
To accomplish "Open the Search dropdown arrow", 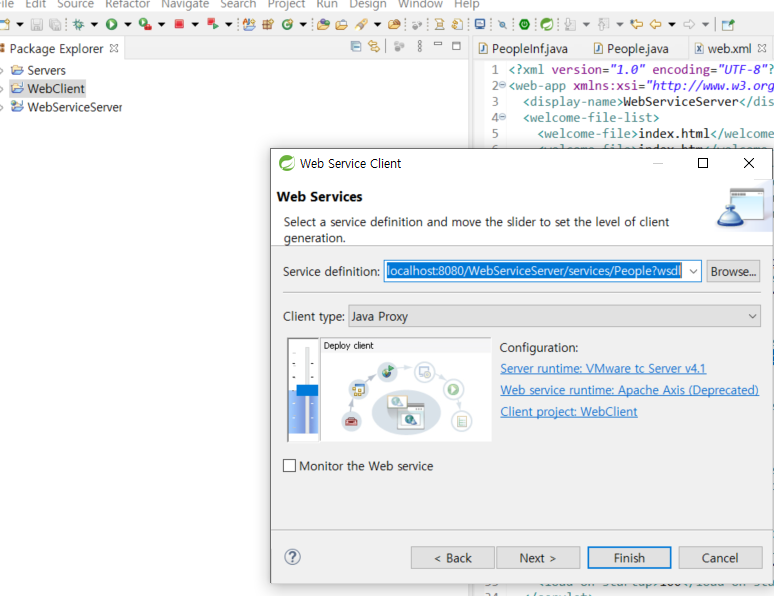I will pos(378,24).
